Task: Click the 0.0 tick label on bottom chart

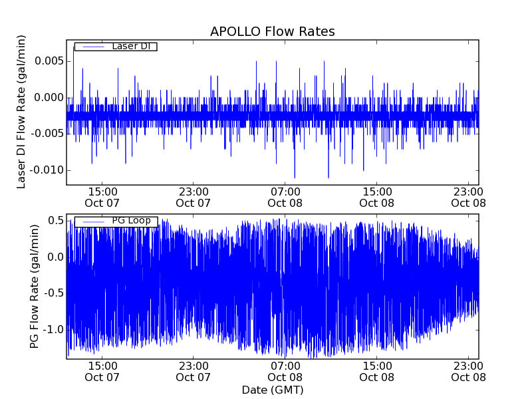Action: [x=56, y=257]
